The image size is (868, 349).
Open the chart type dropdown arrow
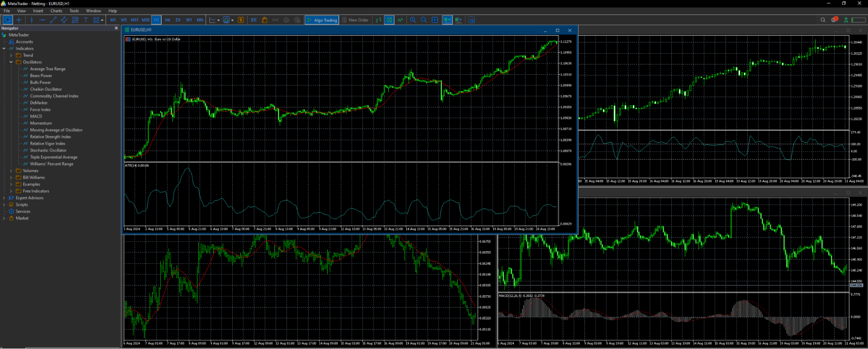click(x=218, y=20)
